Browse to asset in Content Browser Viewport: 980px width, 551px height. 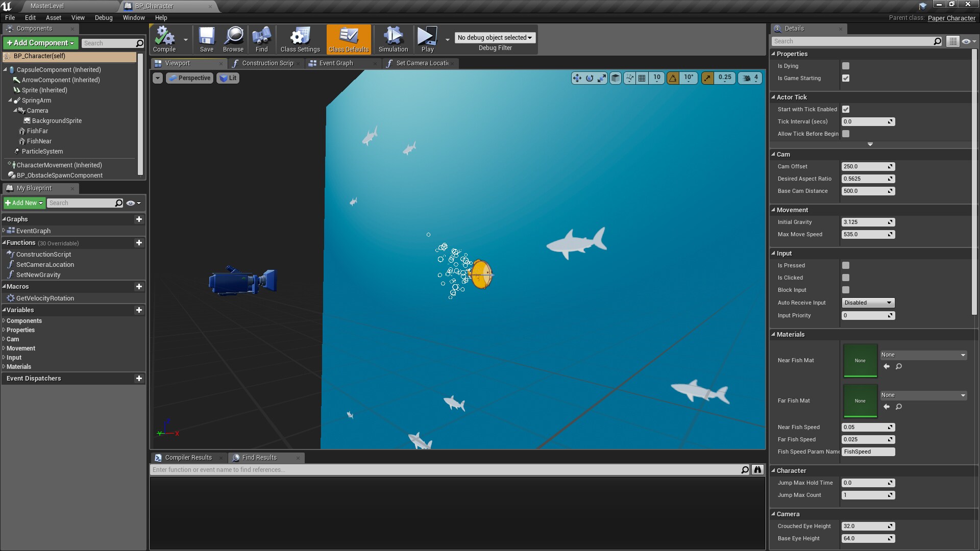233,38
